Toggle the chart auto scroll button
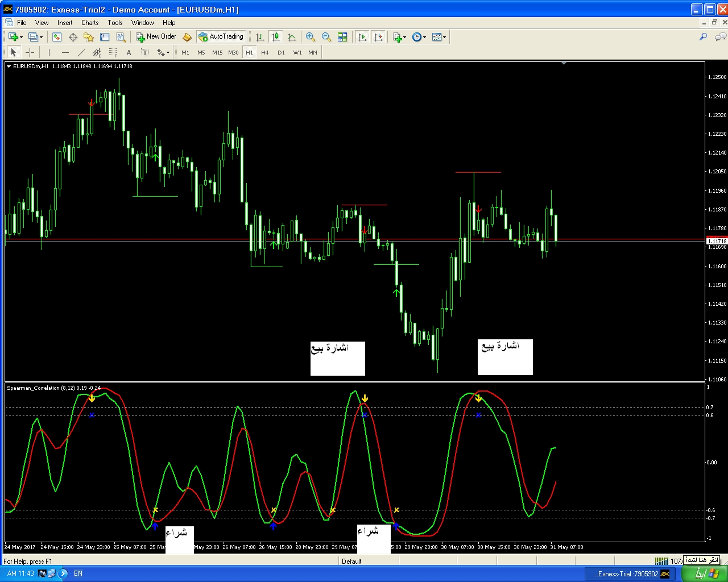The width and height of the screenshot is (728, 582). pyautogui.click(x=362, y=37)
